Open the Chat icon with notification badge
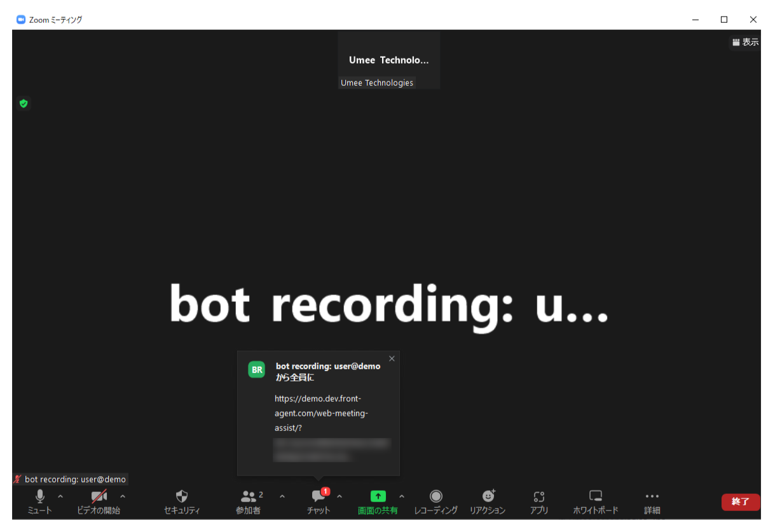The height and width of the screenshot is (532, 773). (x=318, y=496)
